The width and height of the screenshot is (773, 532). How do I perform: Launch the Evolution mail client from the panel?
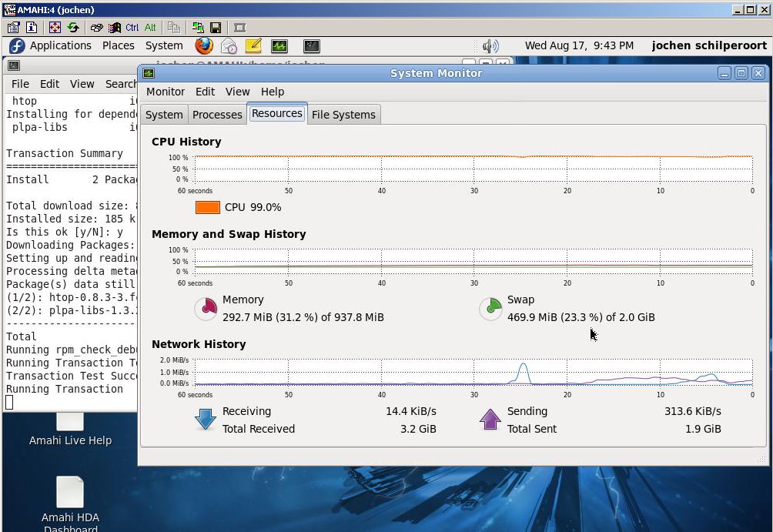tap(229, 46)
